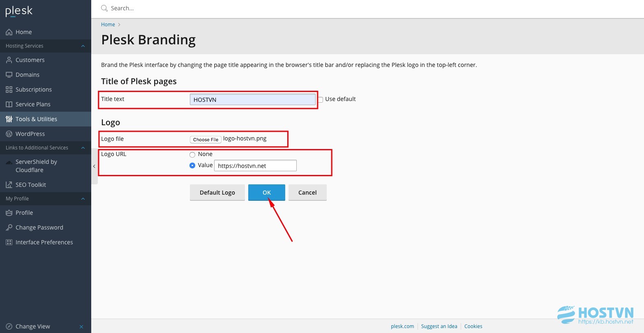Confirm with the OK button

[x=267, y=193]
